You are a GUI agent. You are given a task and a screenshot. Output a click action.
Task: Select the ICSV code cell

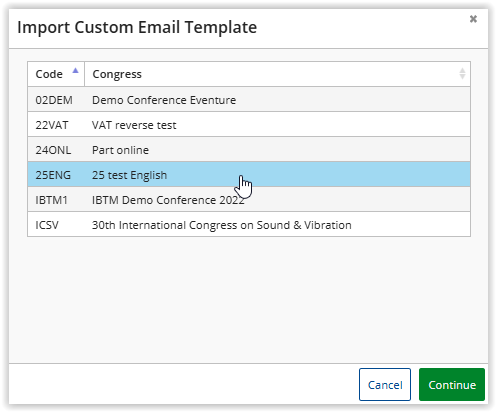click(47, 225)
